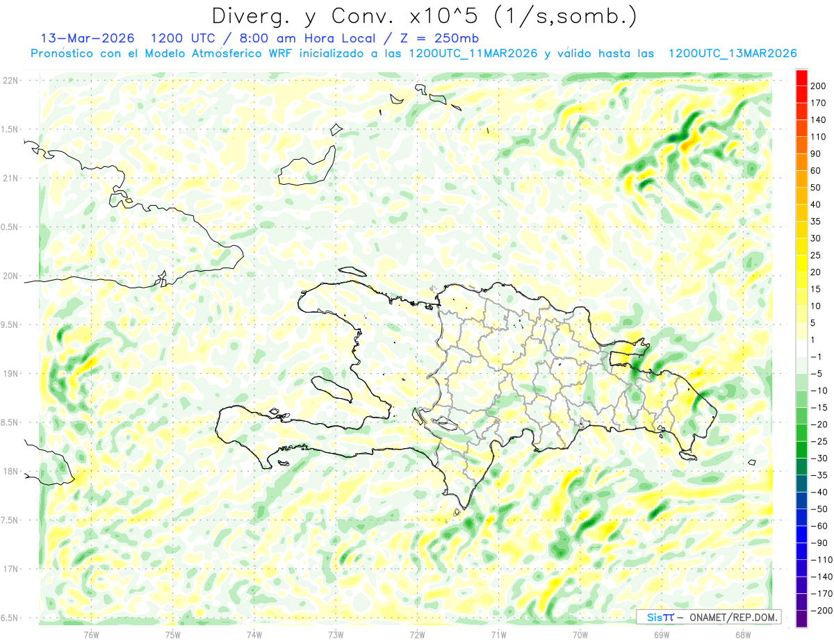Click the -200 value on color scale
Screen dimensions: 834x644
click(x=821, y=610)
